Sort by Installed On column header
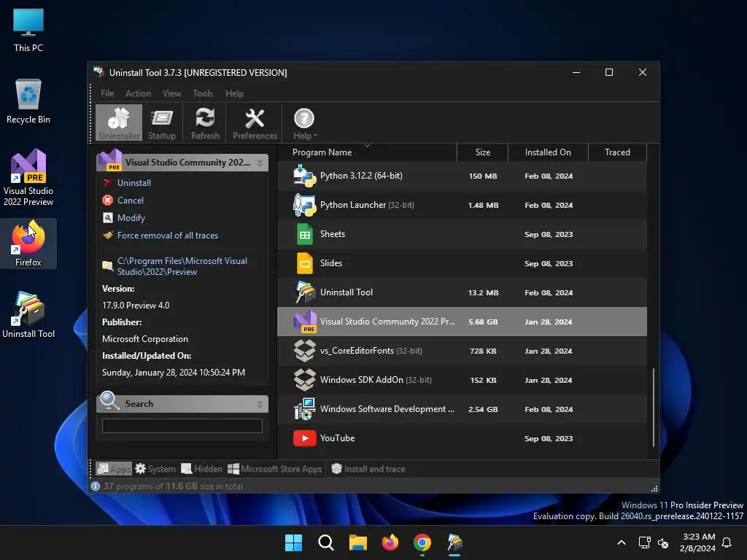The image size is (747, 560). pyautogui.click(x=548, y=152)
